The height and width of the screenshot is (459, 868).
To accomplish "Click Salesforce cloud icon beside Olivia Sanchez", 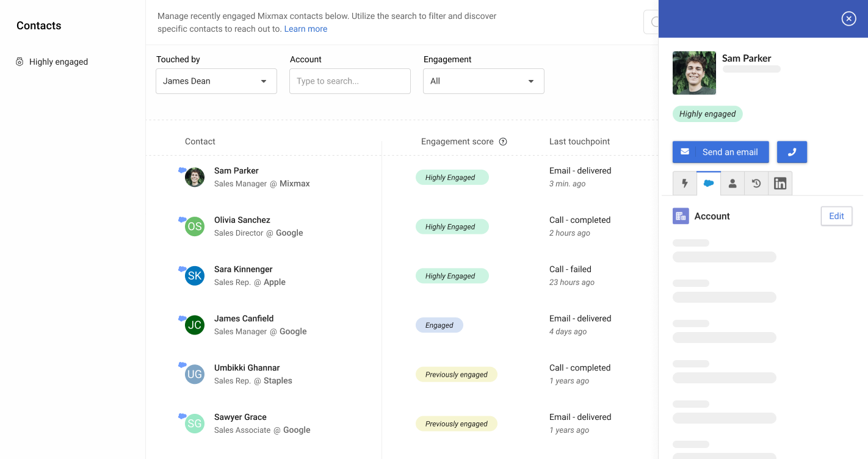I will [183, 219].
